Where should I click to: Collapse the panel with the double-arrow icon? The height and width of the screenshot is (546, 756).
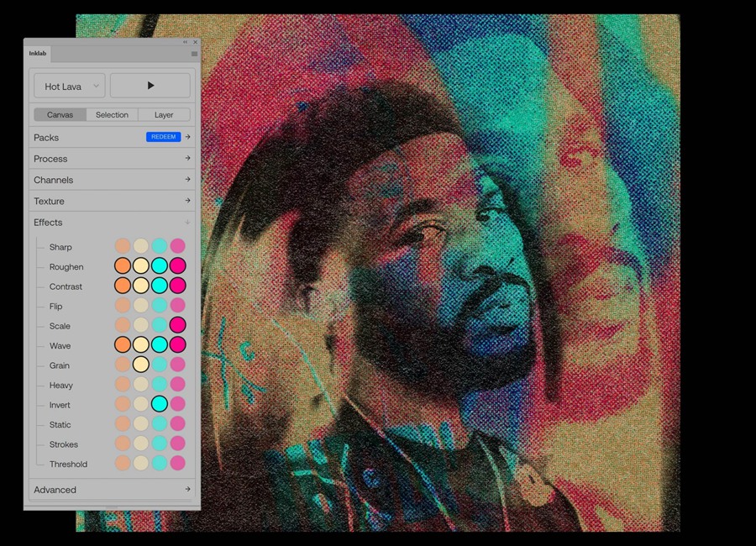point(186,42)
